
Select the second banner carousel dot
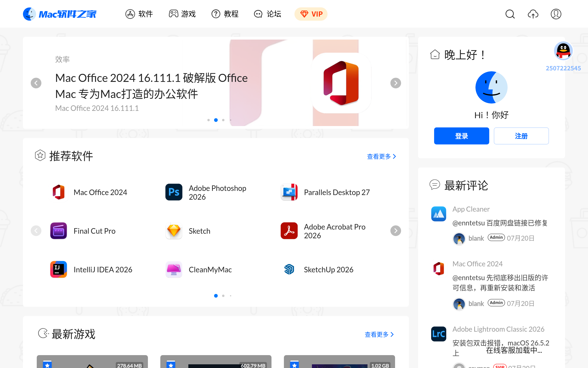(216, 120)
